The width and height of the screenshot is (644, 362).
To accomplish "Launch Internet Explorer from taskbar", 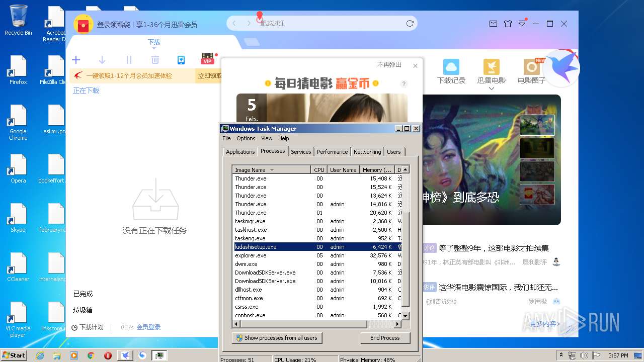I will point(40,355).
